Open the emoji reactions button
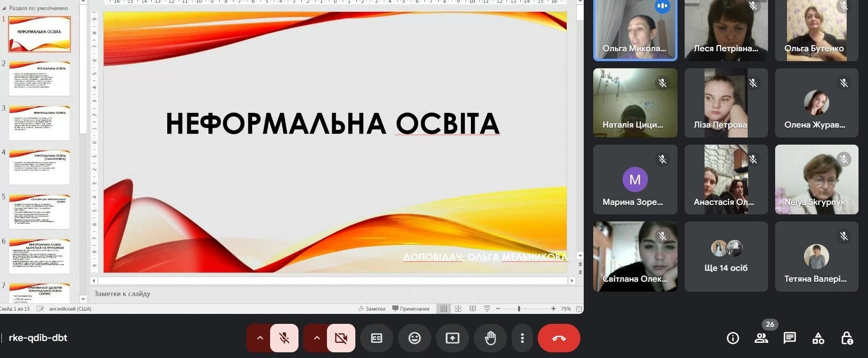The height and width of the screenshot is (358, 868). (x=415, y=338)
